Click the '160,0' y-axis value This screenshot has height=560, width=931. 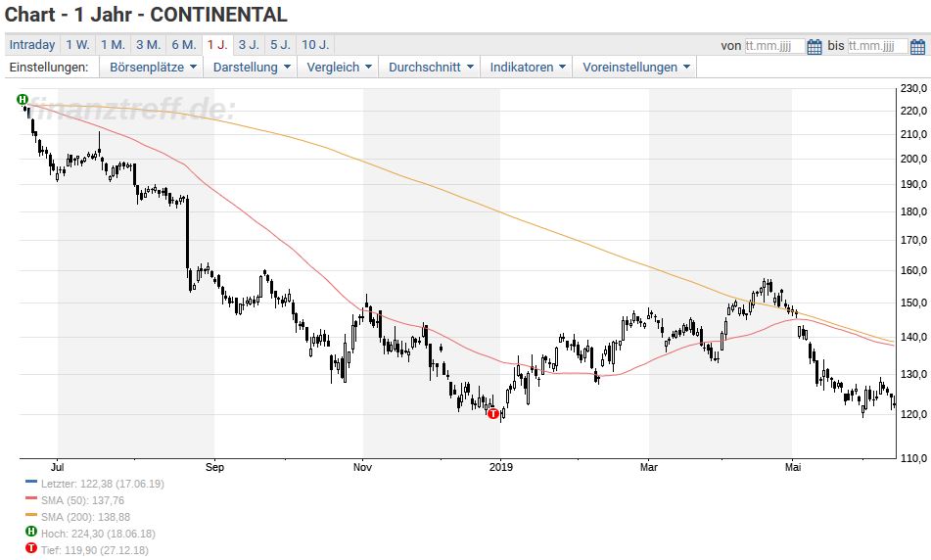913,270
